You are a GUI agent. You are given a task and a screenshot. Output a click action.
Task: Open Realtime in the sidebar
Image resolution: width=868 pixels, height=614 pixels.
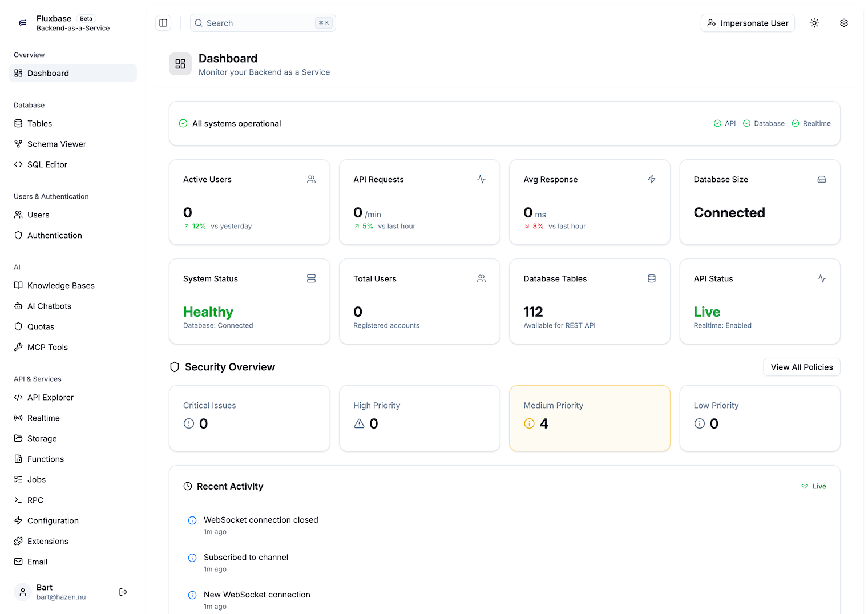coord(73,418)
